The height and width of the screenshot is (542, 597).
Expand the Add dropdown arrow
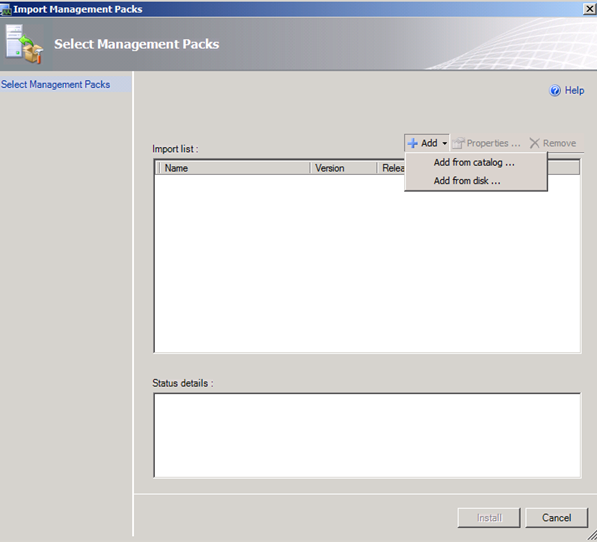444,143
